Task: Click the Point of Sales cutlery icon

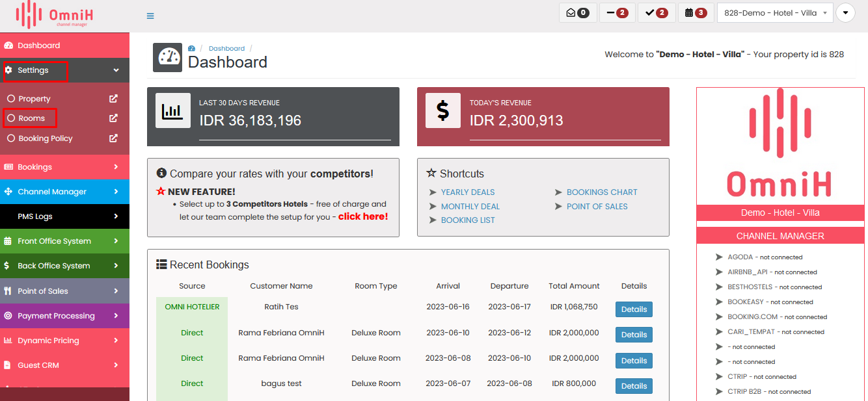Action: point(8,291)
